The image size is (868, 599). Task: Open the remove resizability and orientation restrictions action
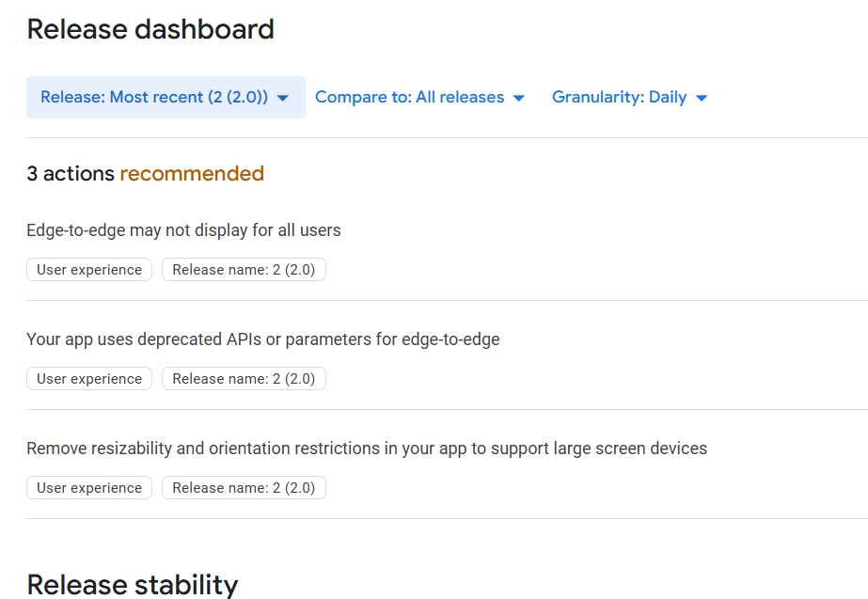tap(367, 449)
